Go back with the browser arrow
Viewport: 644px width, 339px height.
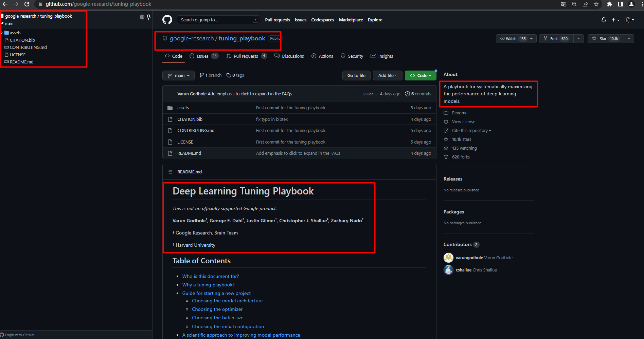5,4
